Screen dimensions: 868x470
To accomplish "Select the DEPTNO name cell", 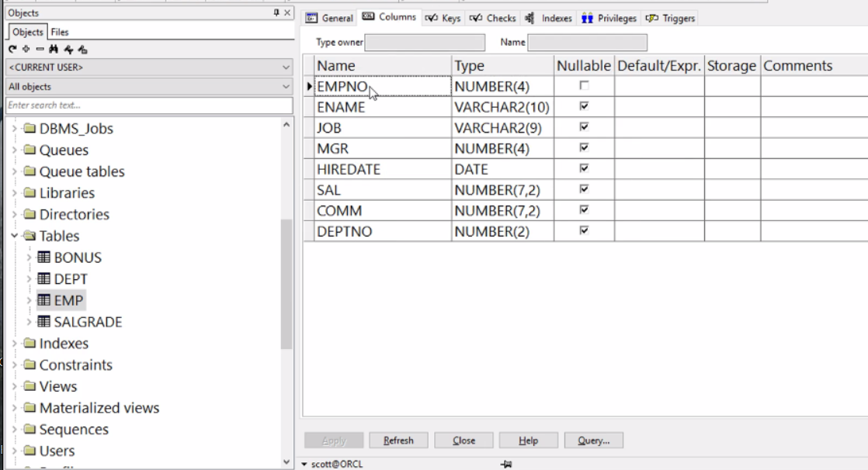I will click(383, 232).
